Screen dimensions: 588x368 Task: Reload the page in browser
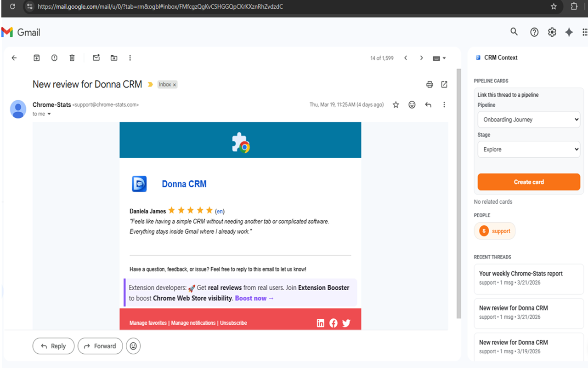pyautogui.click(x=12, y=6)
